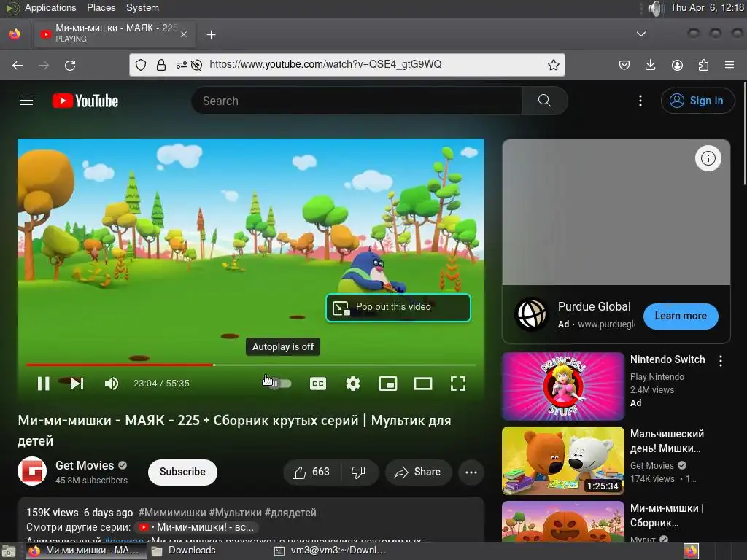Open the Princess Peach ad thumbnail
The height and width of the screenshot is (560, 747).
[x=562, y=386]
